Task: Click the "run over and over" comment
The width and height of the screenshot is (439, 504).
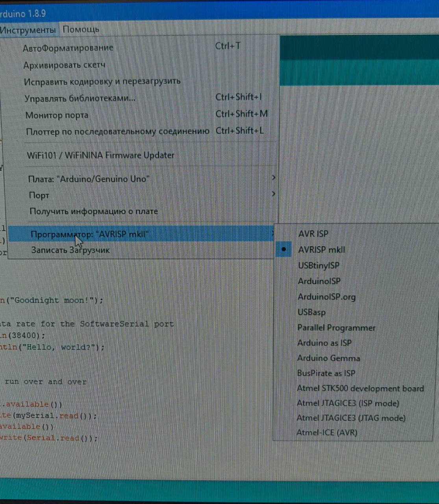Action: (x=45, y=382)
